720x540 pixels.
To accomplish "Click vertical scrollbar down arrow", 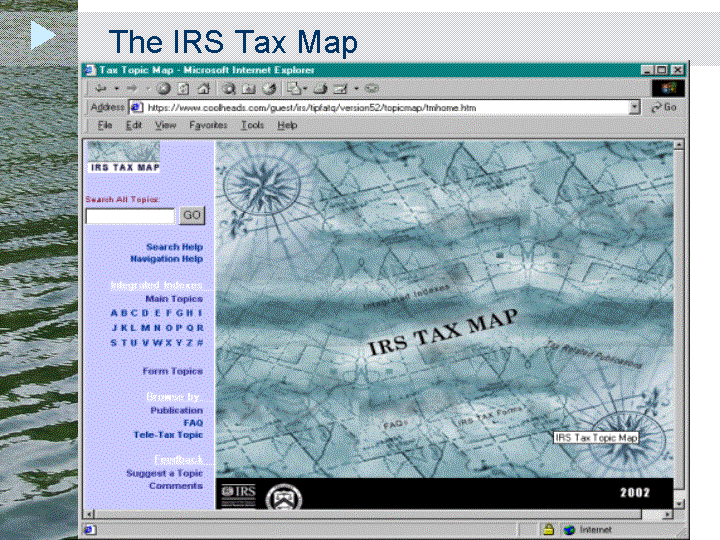I will pos(679,504).
